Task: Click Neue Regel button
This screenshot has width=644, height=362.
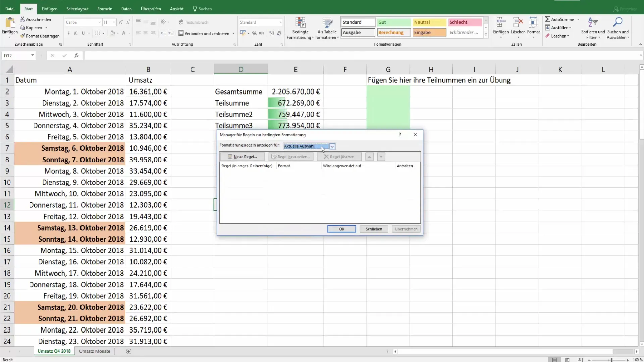Action: coord(242,157)
